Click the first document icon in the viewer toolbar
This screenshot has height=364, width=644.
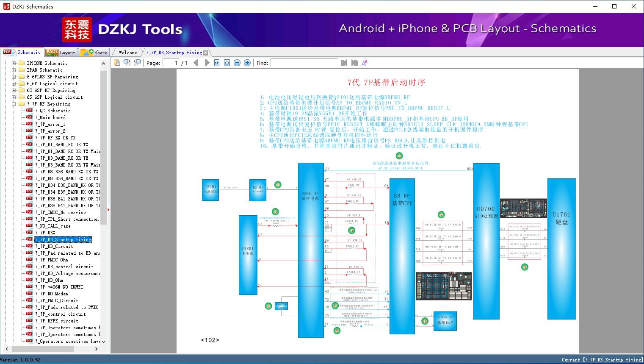click(x=117, y=63)
